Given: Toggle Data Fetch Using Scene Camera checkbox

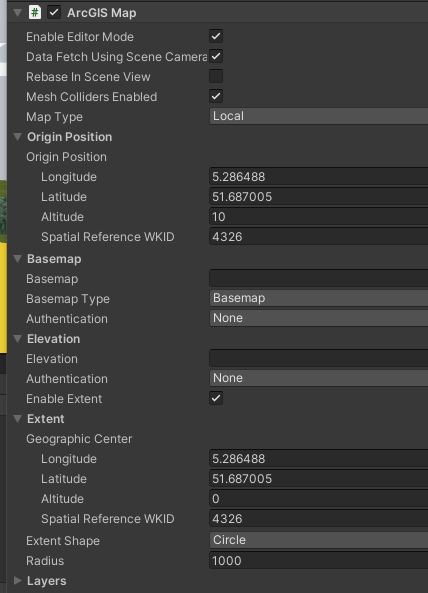Looking at the screenshot, I should (x=216, y=56).
